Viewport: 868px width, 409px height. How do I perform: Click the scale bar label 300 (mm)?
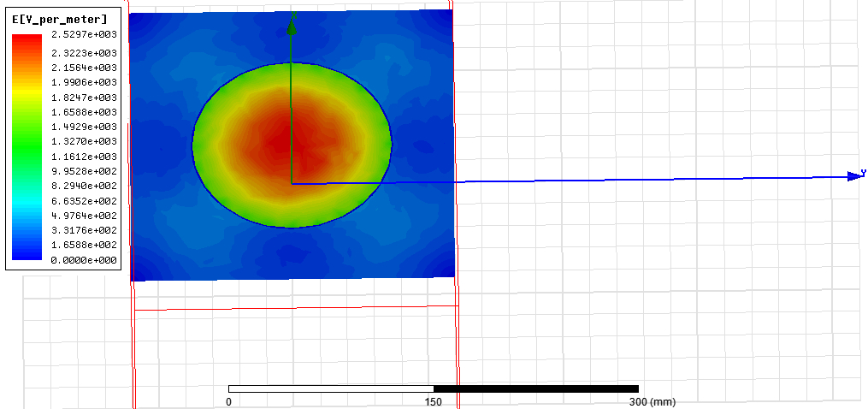(652, 402)
